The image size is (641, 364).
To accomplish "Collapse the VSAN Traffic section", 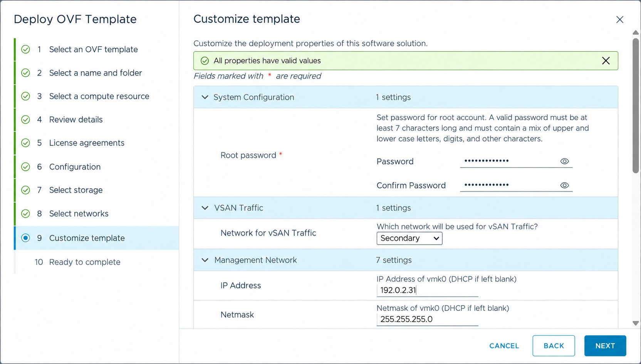I will tap(205, 208).
